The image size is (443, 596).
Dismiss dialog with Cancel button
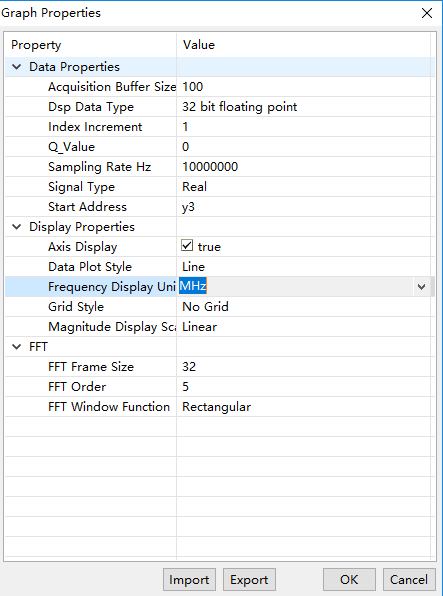click(409, 580)
